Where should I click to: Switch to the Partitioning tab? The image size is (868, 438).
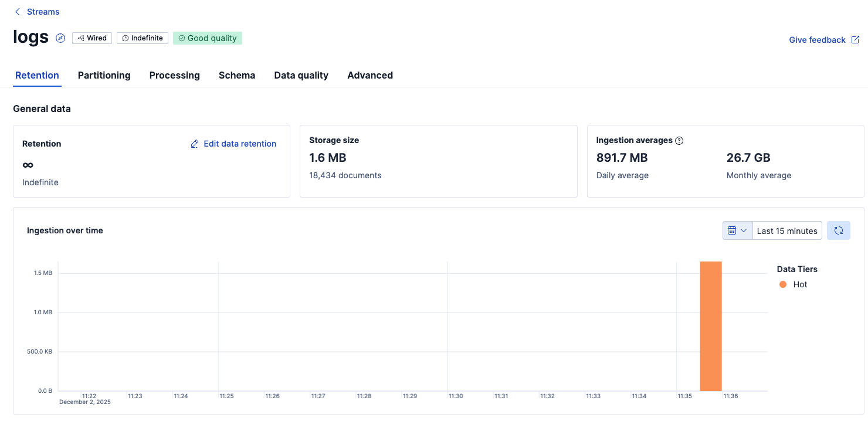point(104,75)
